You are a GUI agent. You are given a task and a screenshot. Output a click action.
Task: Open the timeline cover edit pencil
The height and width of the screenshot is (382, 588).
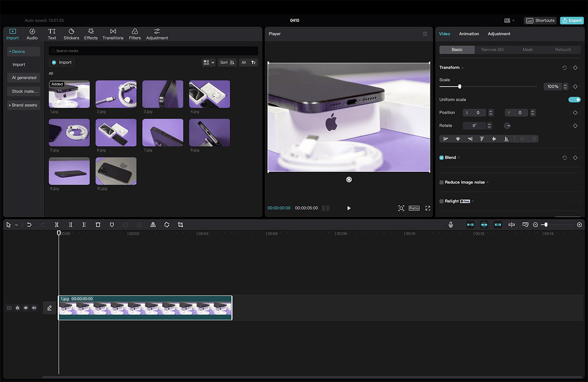[x=50, y=308]
